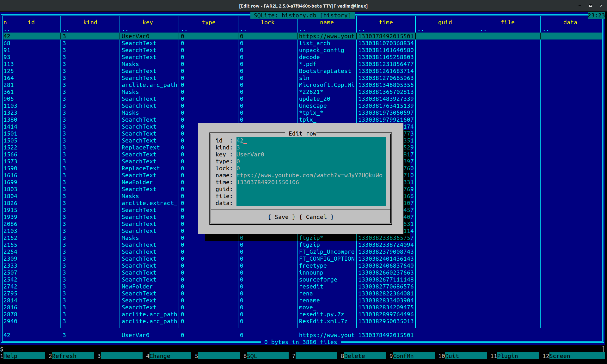
Task: Click the kind column header
Action: tap(90, 22)
